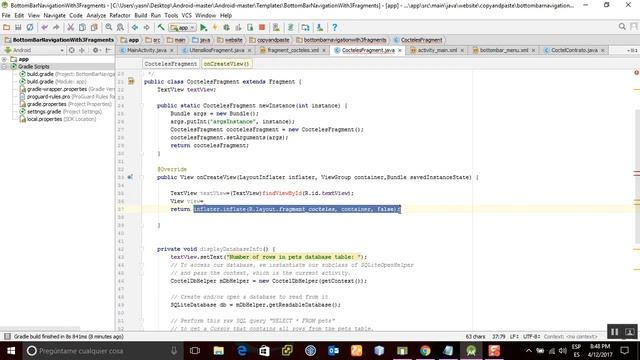Click the Make Project hammer icon
Screen dimensions: 640x360
[161, 27]
